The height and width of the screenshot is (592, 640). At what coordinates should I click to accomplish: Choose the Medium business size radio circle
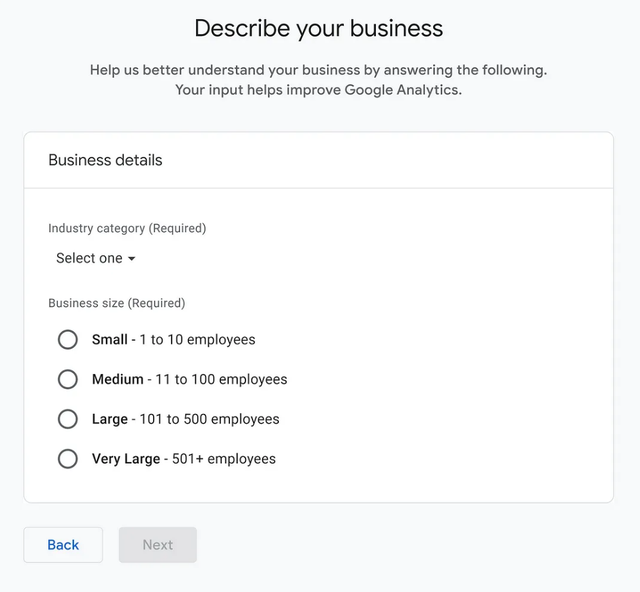68,379
